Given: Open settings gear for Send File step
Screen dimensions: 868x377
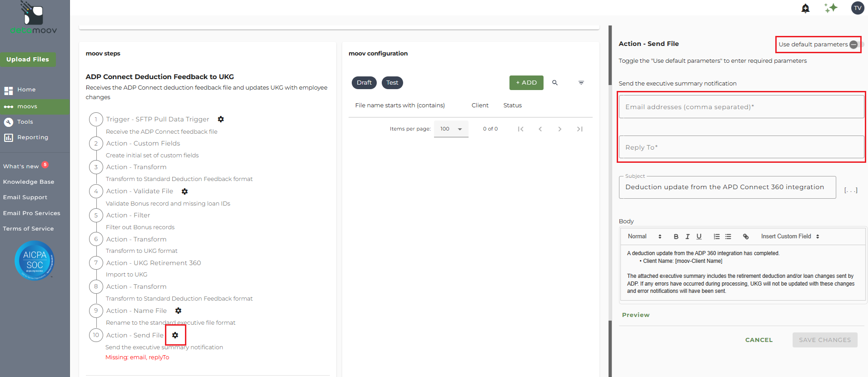Looking at the screenshot, I should [175, 335].
